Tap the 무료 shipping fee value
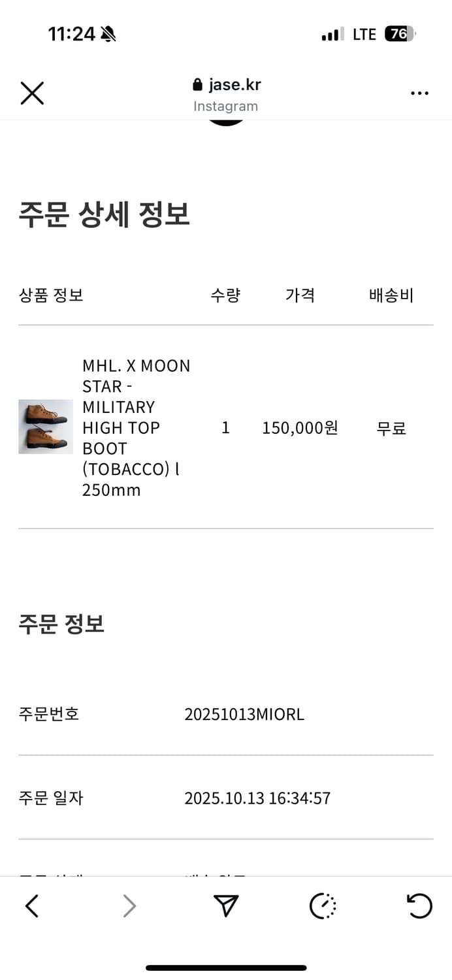 [x=391, y=428]
